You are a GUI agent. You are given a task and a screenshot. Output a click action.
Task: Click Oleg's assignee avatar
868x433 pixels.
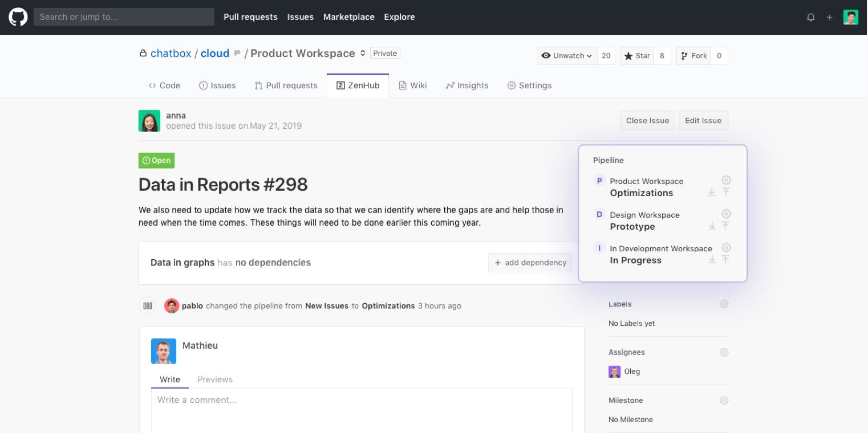[614, 372]
